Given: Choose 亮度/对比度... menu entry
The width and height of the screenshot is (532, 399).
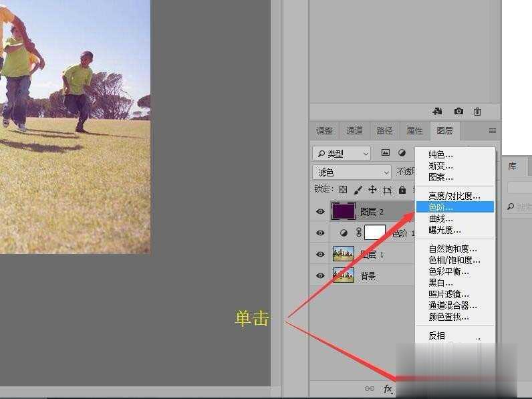Looking at the screenshot, I should click(454, 196).
